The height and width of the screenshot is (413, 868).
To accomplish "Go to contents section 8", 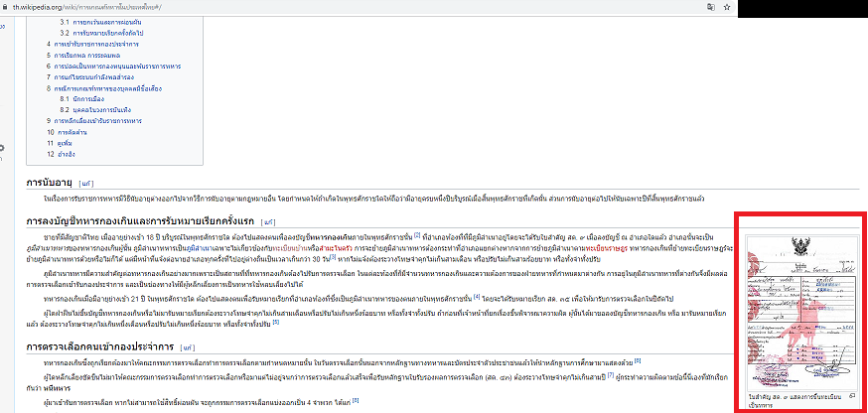I will pos(104,88).
